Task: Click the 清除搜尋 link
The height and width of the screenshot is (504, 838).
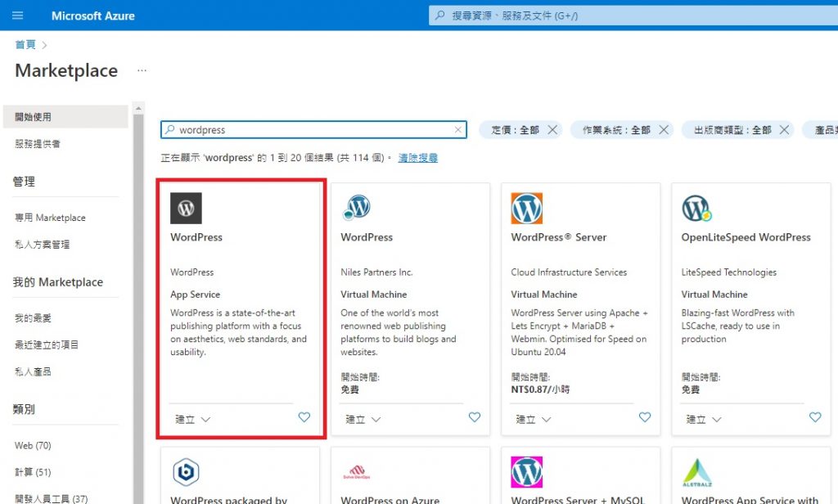Action: [x=418, y=158]
